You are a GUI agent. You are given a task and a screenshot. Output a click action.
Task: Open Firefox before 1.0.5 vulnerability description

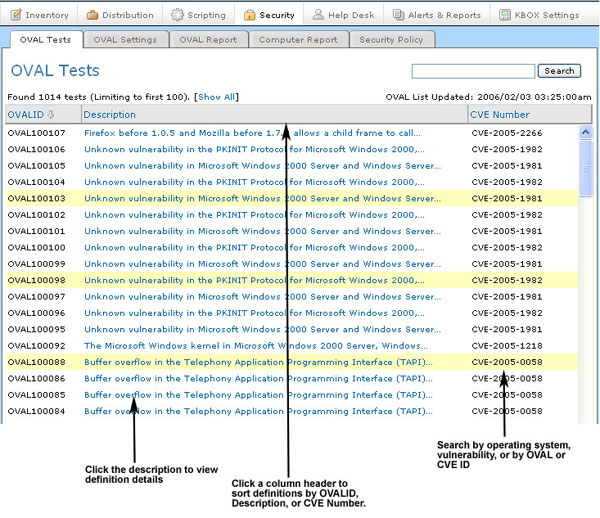252,133
